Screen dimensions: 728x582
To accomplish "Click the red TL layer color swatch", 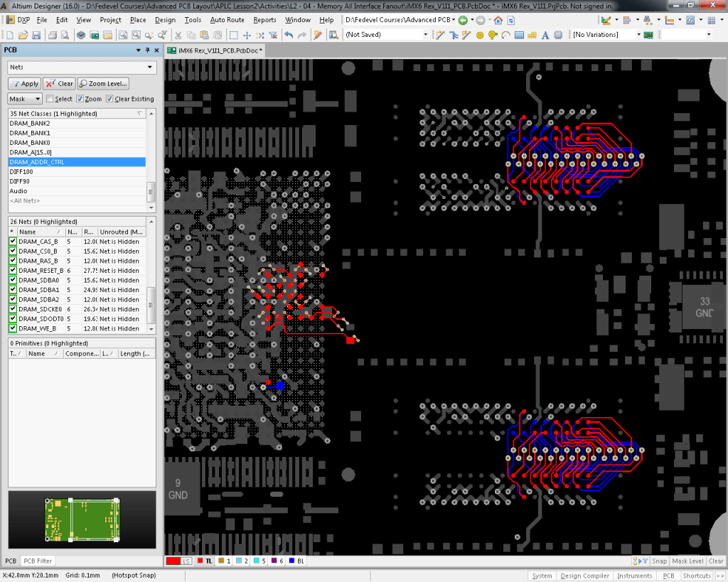I will (x=200, y=561).
